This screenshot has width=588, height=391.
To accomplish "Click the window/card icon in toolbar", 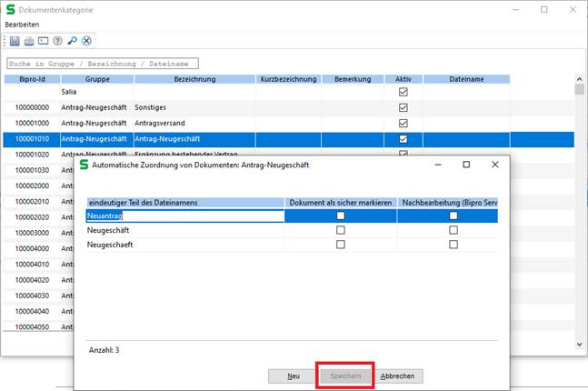I will [x=43, y=41].
